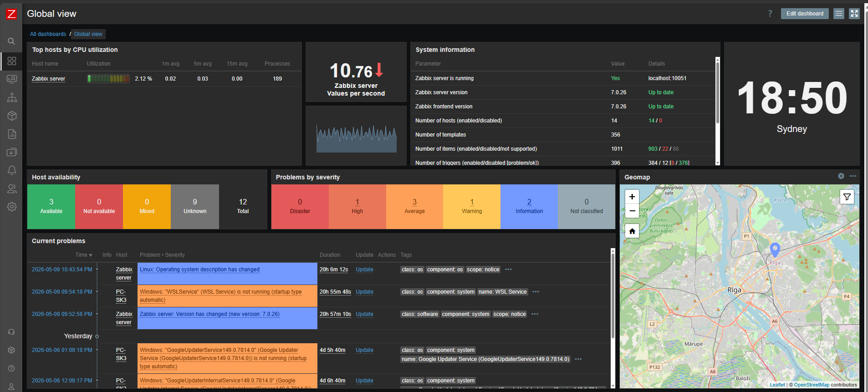This screenshot has width=868, height=392.
Task: Click the Warning severity tile
Action: 472,207
